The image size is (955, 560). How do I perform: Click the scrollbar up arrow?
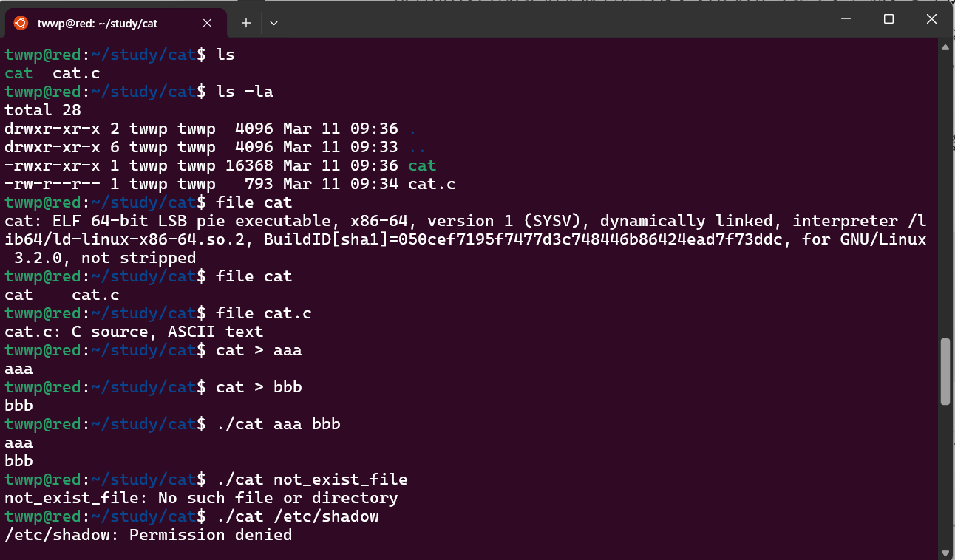coord(945,48)
